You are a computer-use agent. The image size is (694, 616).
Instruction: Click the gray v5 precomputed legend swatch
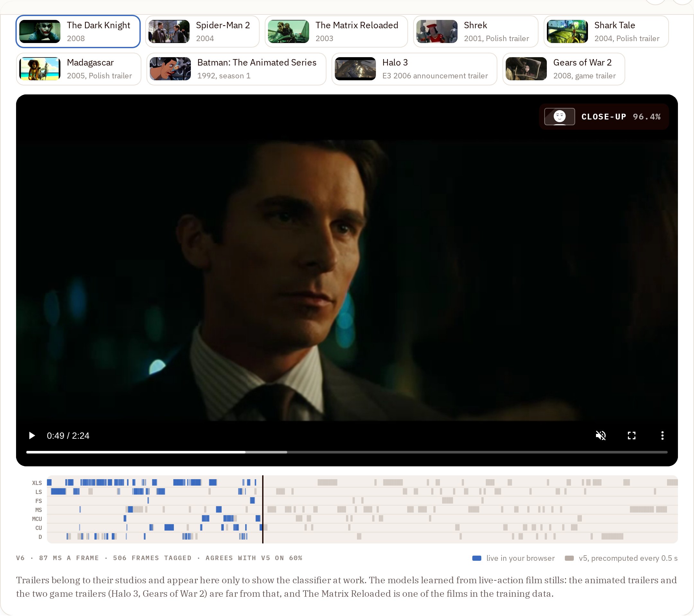[569, 558]
